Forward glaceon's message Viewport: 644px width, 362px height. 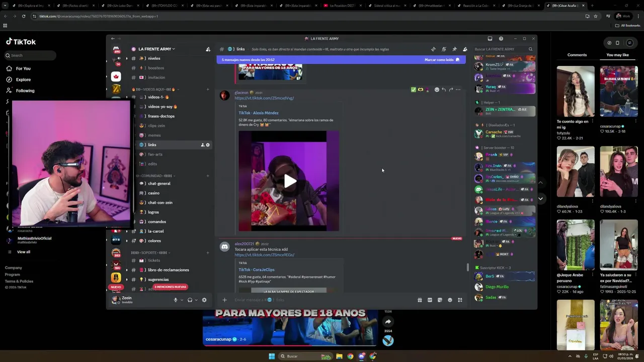coord(451,89)
